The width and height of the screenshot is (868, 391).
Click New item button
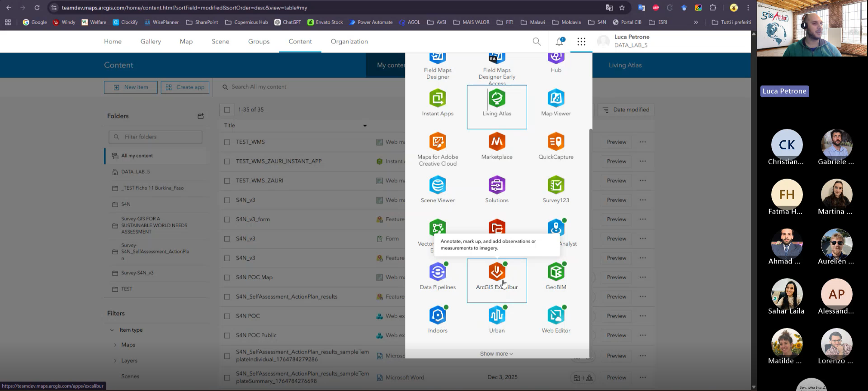pos(131,87)
